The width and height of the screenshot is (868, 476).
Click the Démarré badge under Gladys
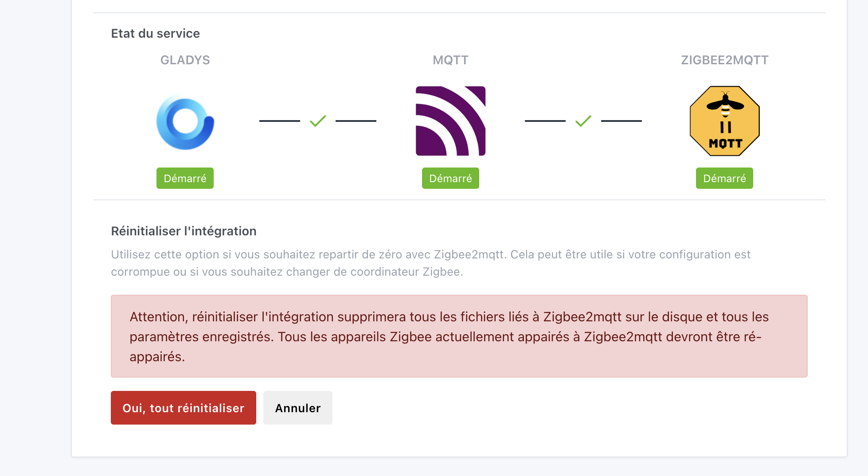(x=185, y=178)
